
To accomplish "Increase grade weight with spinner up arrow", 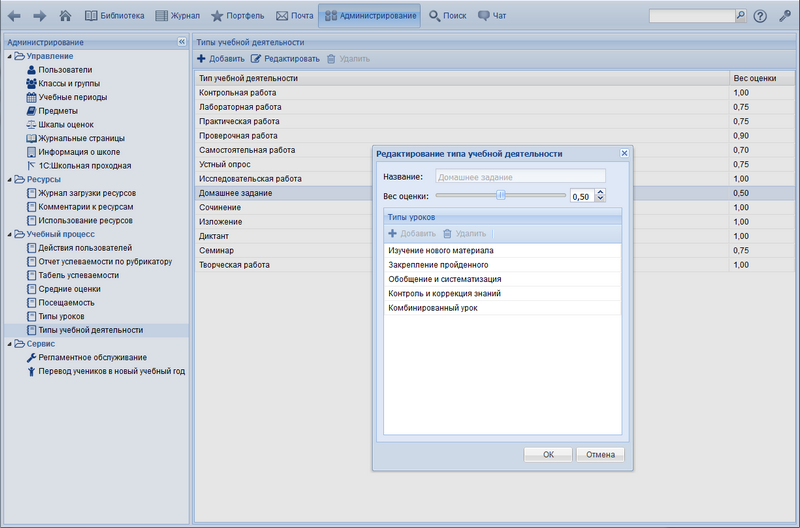I will point(599,193).
